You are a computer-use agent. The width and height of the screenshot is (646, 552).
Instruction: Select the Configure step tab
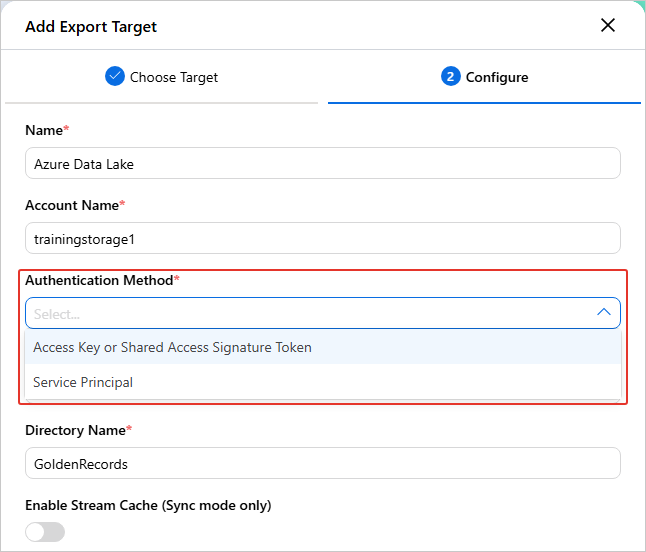pyautogui.click(x=484, y=77)
